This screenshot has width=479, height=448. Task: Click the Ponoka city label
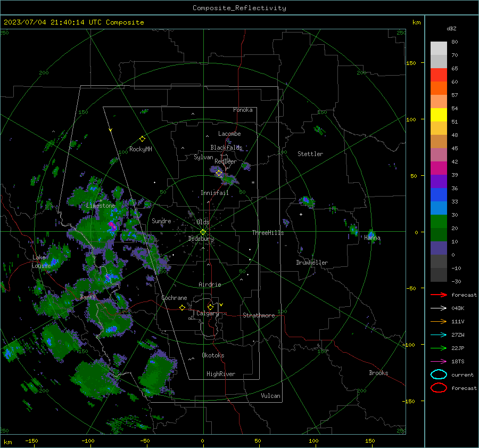[x=243, y=110]
